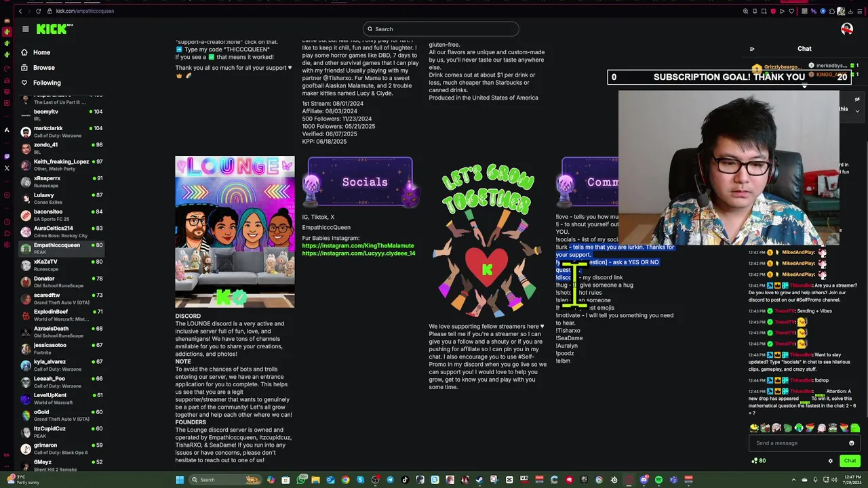Go back in browser navigation

pyautogui.click(x=20, y=11)
